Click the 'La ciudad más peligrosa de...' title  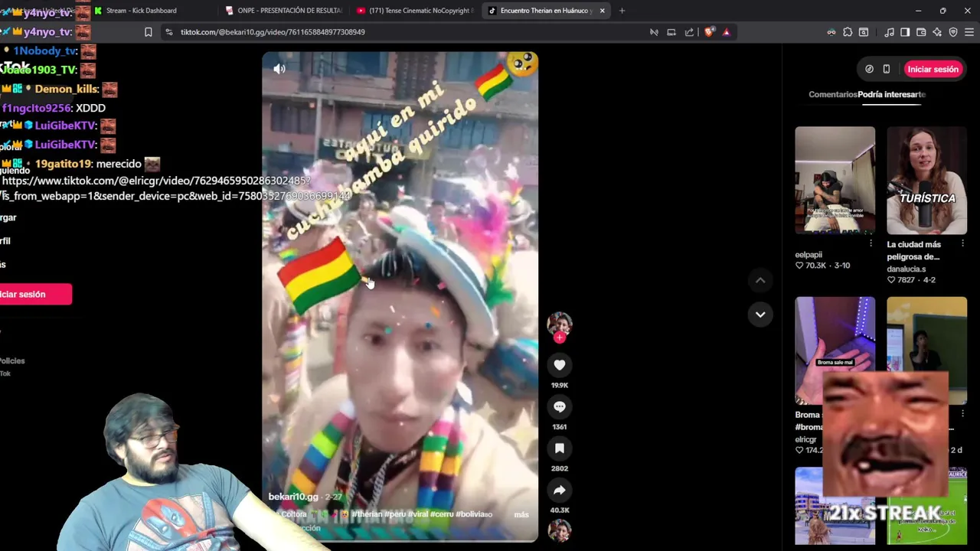coord(914,250)
